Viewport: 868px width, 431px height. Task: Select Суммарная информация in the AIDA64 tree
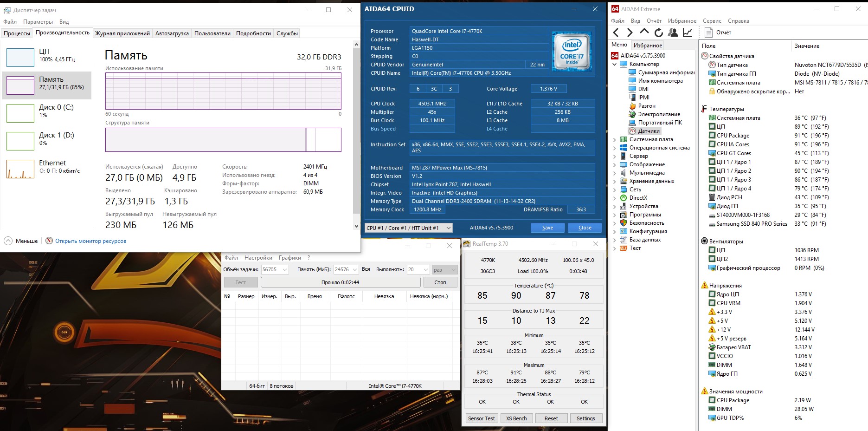pos(662,72)
